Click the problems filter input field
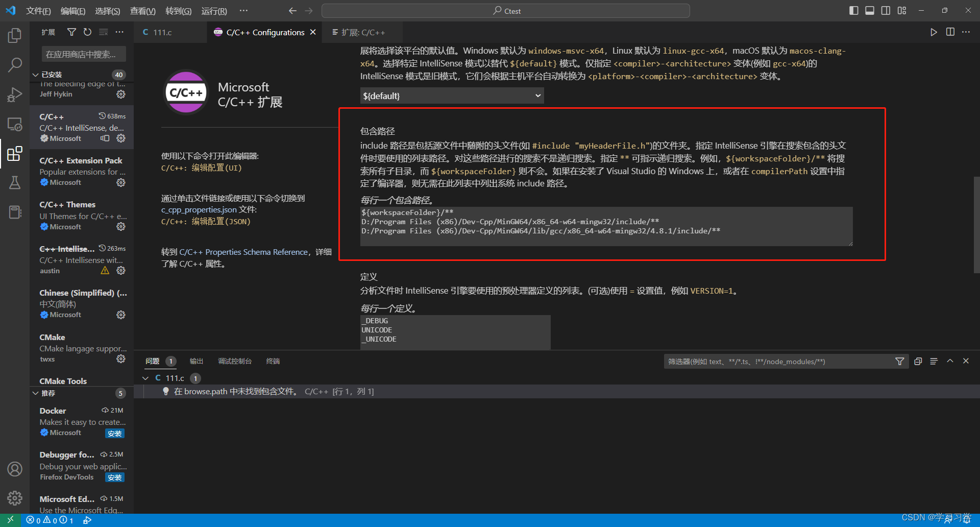The width and height of the screenshot is (980, 527). tap(778, 362)
